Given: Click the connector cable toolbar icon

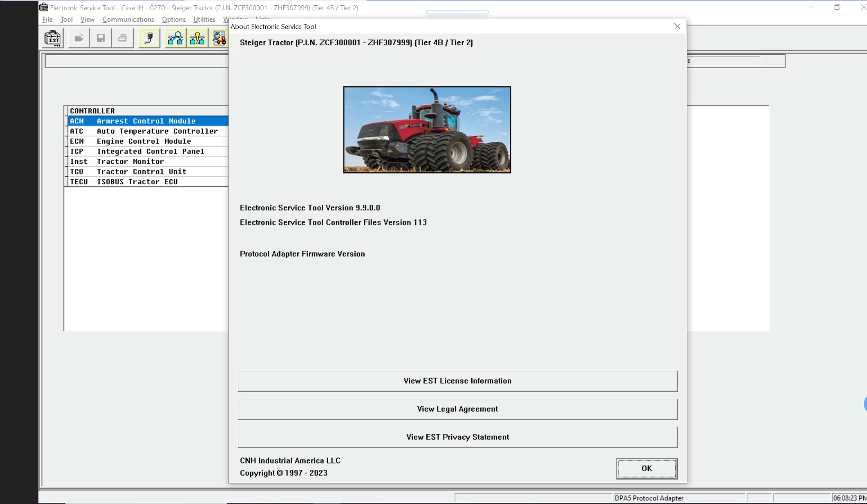Looking at the screenshot, I should point(149,38).
